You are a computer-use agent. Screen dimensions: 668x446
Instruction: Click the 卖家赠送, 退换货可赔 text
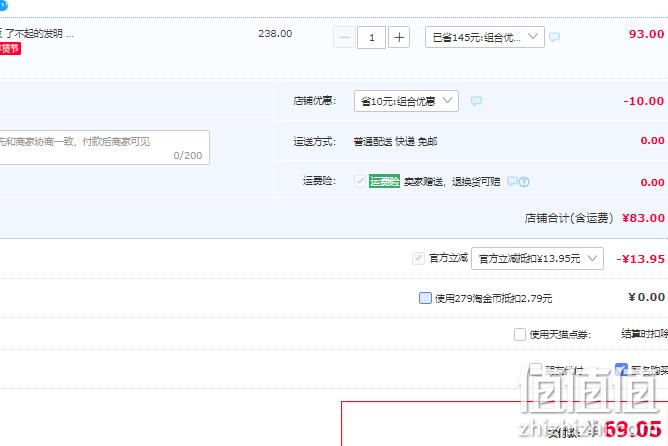[452, 182]
